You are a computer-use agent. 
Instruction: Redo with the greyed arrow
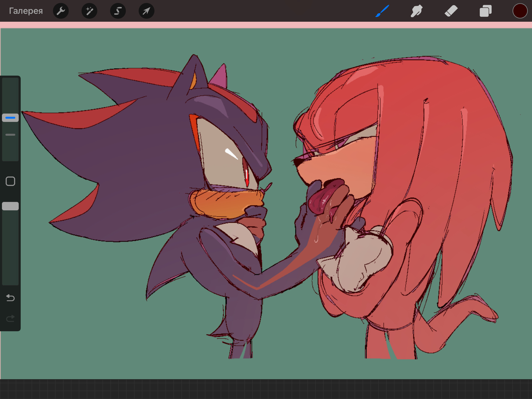tap(10, 318)
